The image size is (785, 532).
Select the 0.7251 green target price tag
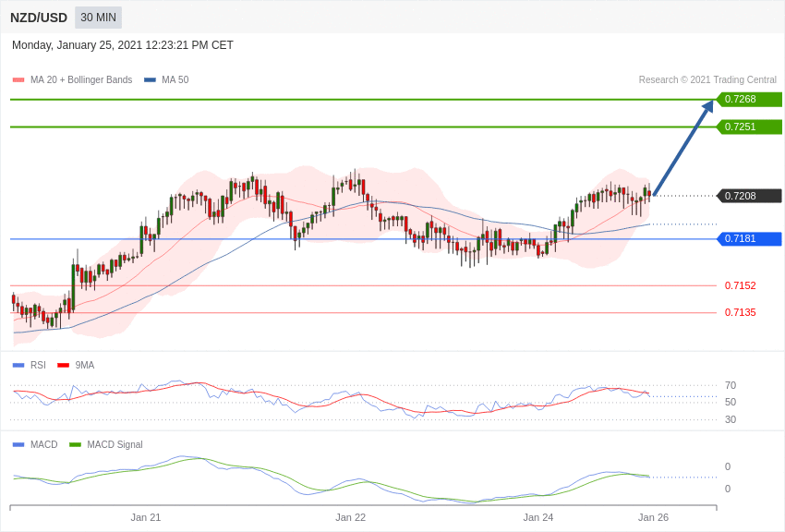pyautogui.click(x=750, y=127)
